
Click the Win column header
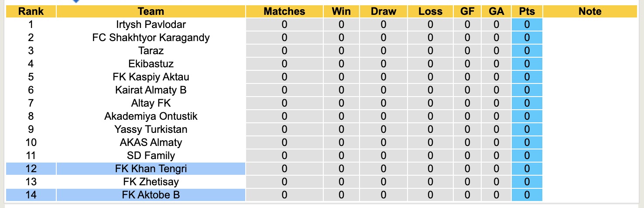[x=341, y=12]
